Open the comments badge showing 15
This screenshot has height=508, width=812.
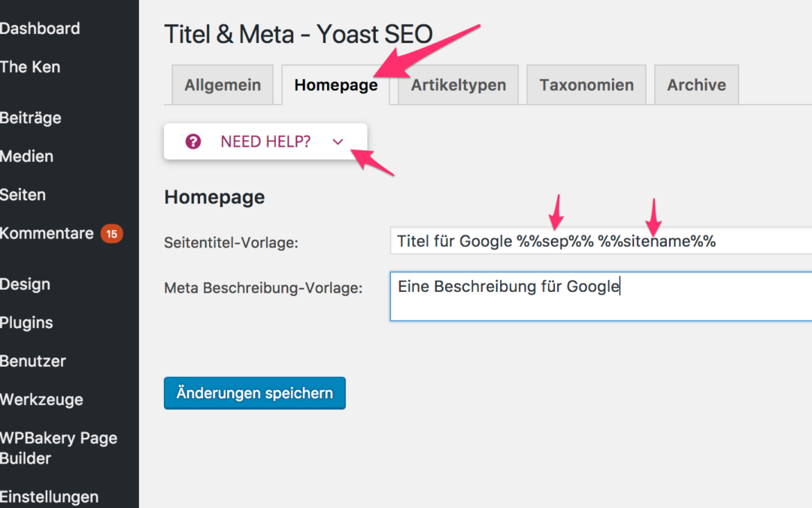coord(111,234)
